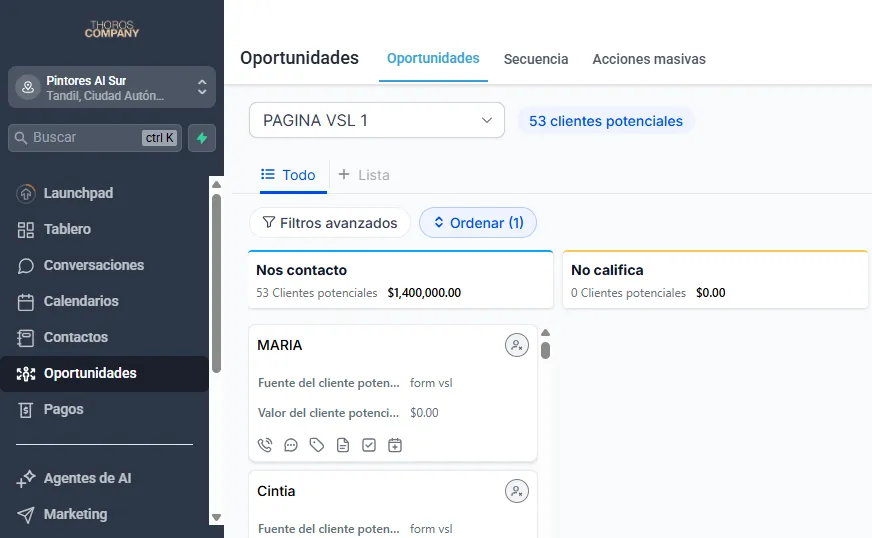Click the sidebar scrollbar up arrow
The image size is (872, 538).
click(x=217, y=184)
